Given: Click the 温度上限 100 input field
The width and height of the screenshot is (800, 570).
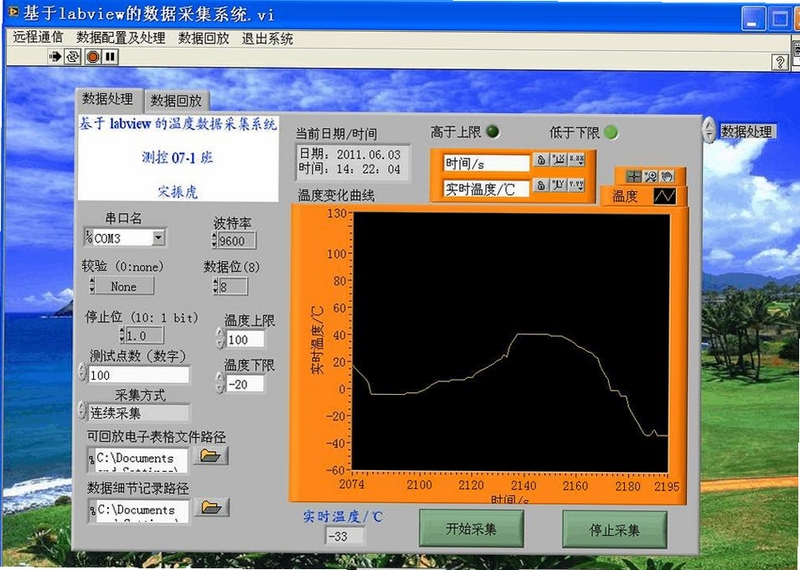Looking at the screenshot, I should [245, 339].
